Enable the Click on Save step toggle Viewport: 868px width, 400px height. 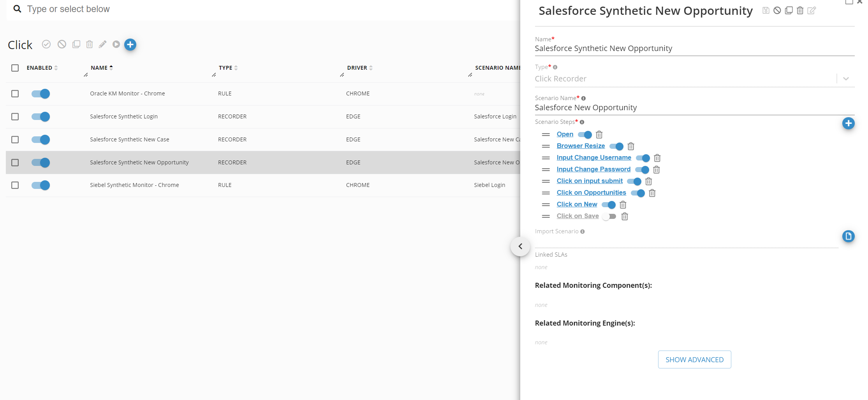(609, 217)
